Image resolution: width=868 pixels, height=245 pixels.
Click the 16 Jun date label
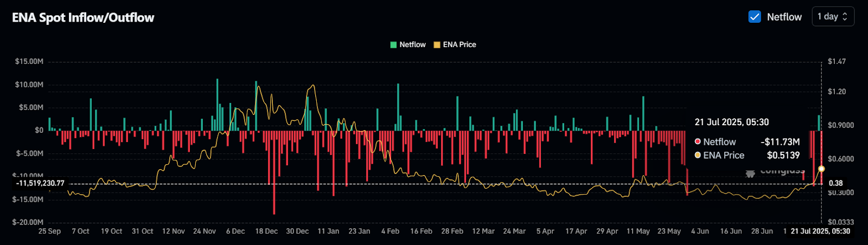coord(731,231)
